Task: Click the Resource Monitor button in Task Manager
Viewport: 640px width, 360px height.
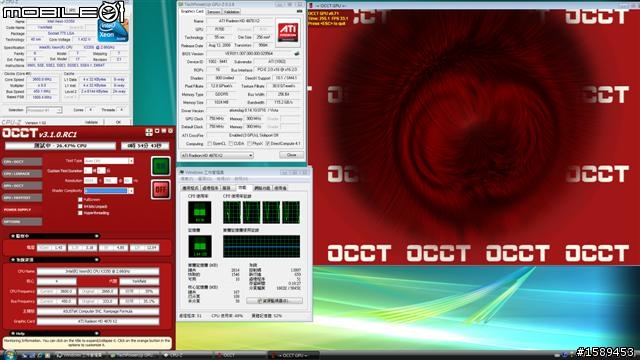Action: coord(275,301)
